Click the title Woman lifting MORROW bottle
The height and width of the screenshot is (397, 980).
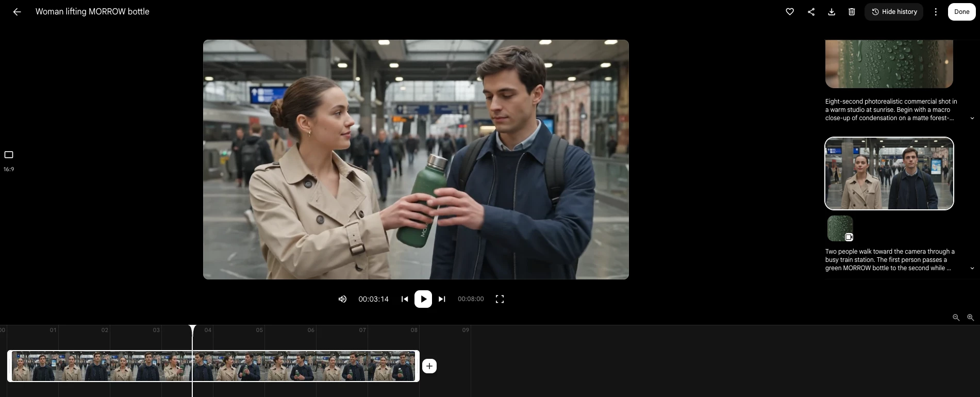pos(92,12)
